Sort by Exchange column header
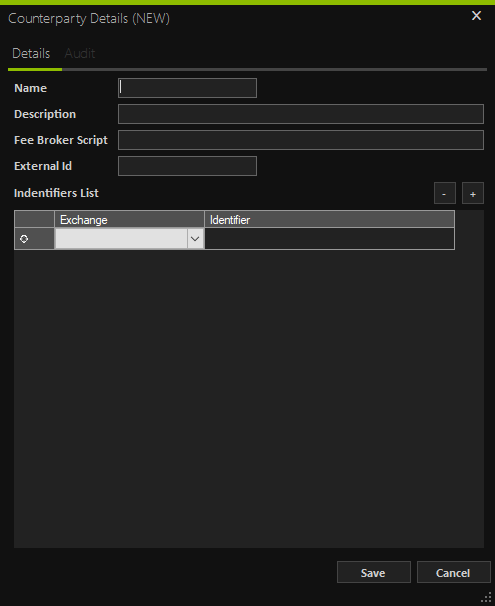This screenshot has height=606, width=495. 129,220
